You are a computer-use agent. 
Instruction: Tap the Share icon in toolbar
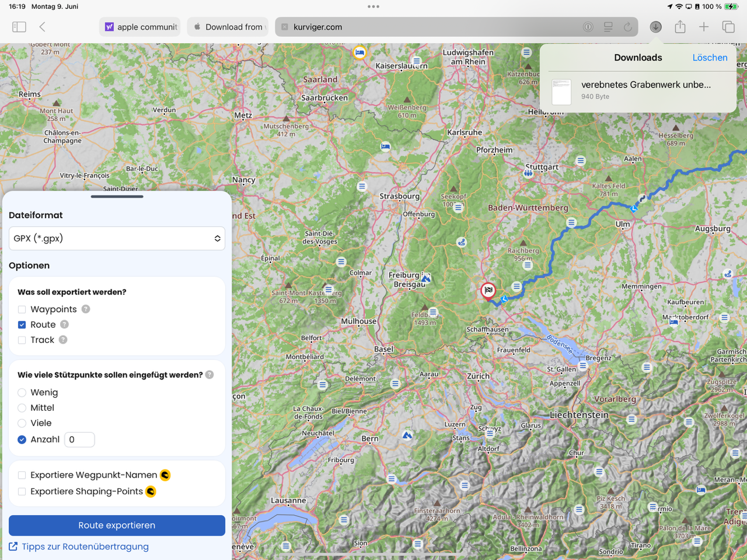[680, 27]
